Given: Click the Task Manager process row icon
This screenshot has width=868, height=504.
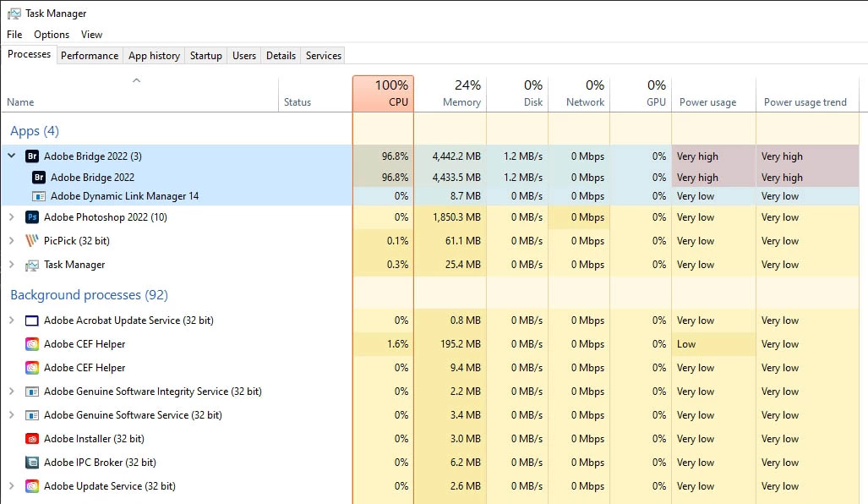Looking at the screenshot, I should pos(32,265).
